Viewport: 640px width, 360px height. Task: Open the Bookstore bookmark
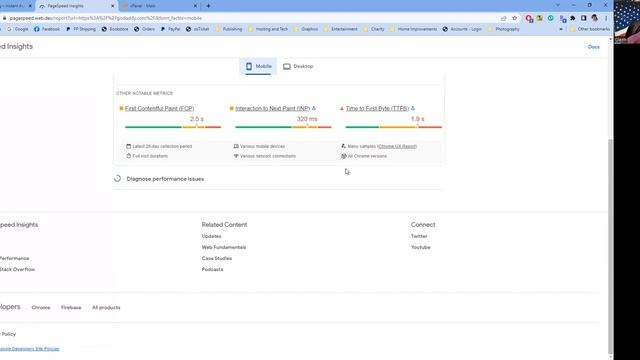click(x=115, y=29)
